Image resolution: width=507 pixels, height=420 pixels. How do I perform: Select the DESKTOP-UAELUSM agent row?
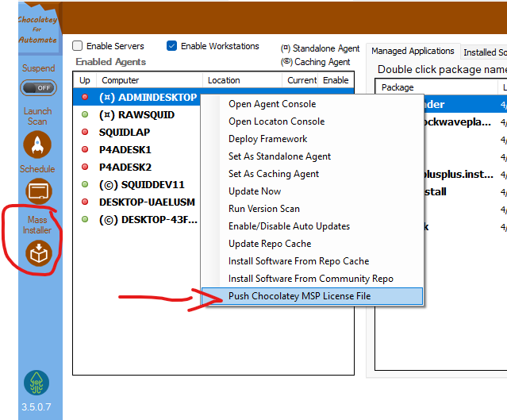pos(136,202)
